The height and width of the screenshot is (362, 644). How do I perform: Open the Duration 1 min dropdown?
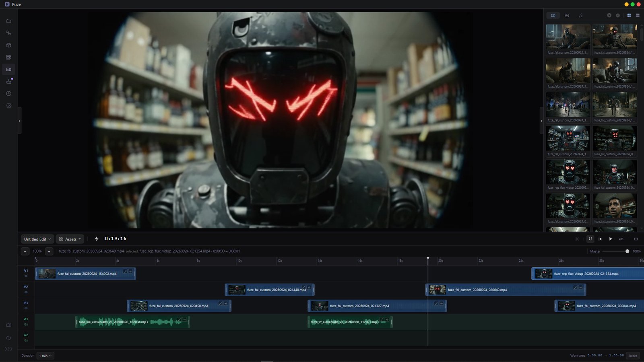[45, 356]
